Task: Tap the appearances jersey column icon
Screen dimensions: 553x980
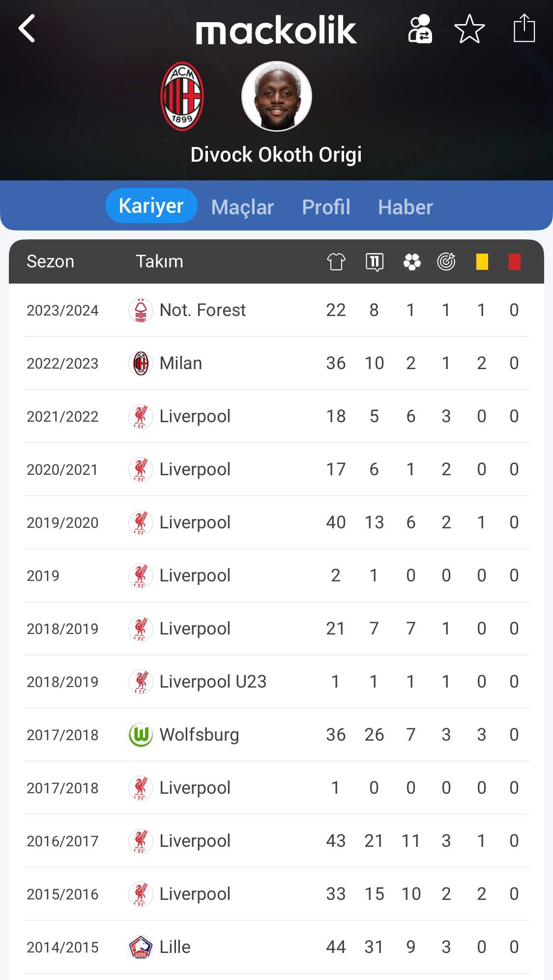Action: (x=336, y=261)
